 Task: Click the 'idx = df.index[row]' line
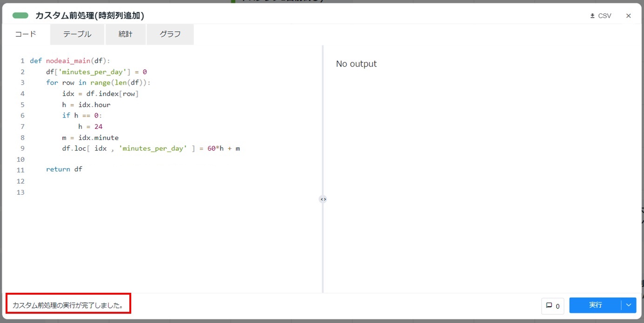tap(101, 94)
